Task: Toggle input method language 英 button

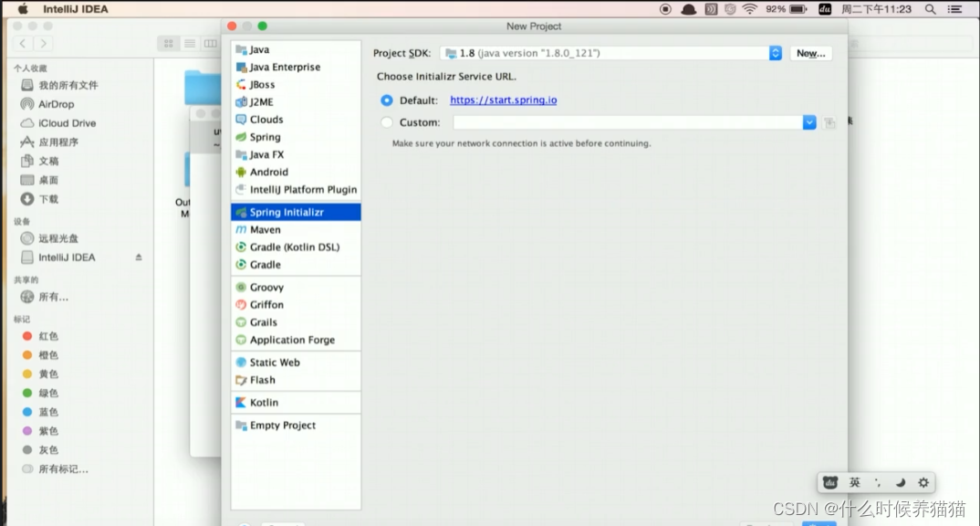Action: (x=854, y=482)
